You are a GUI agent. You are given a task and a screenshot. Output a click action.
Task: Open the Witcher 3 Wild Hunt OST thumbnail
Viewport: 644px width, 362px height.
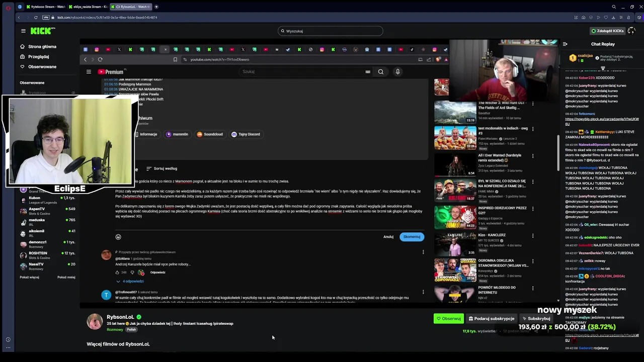coord(455,112)
